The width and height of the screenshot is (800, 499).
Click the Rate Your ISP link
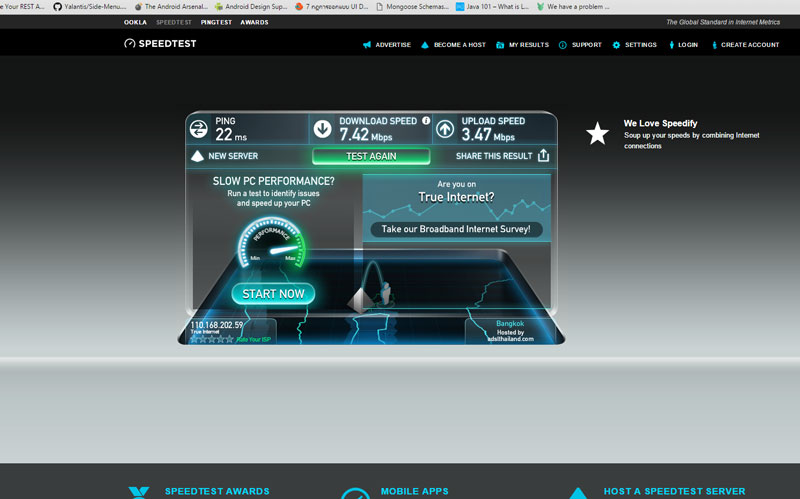(254, 340)
